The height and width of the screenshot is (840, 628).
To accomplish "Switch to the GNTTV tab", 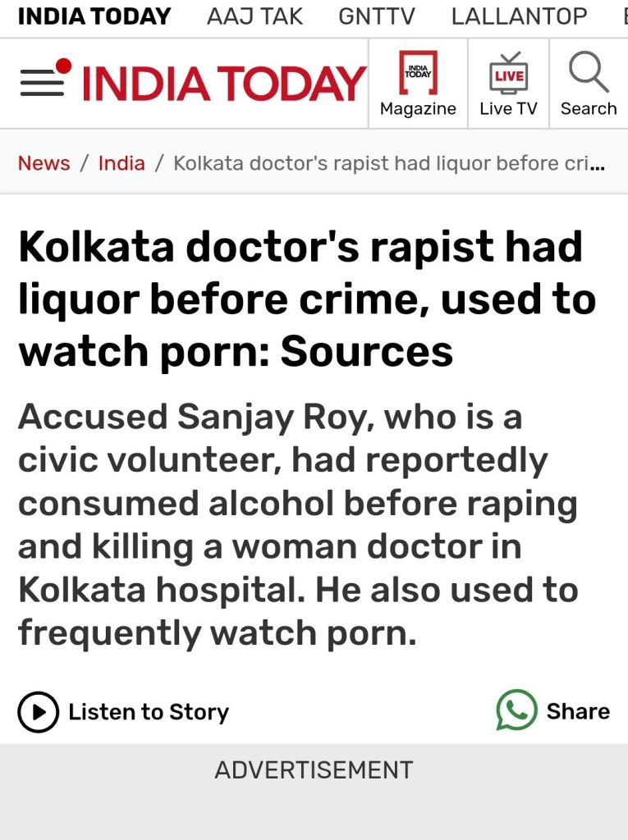I will point(377,16).
